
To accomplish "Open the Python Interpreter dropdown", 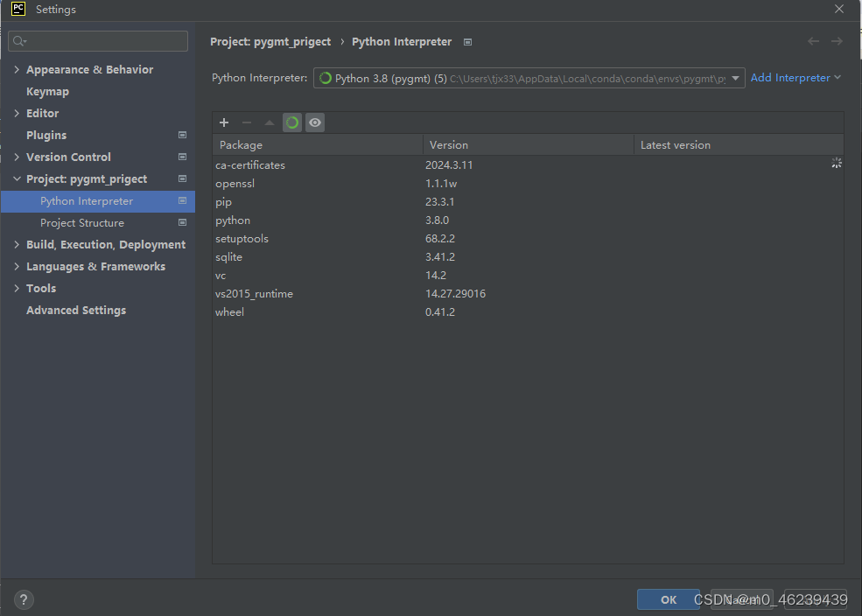I will (529, 78).
